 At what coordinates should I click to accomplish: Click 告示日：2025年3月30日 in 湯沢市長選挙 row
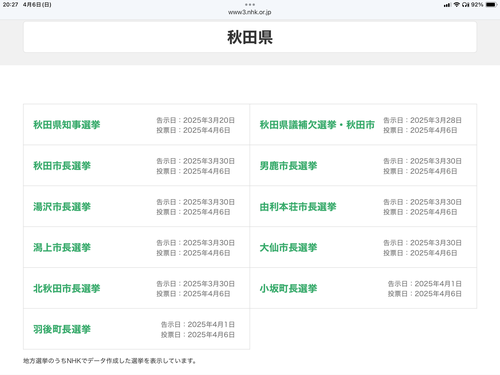(196, 202)
